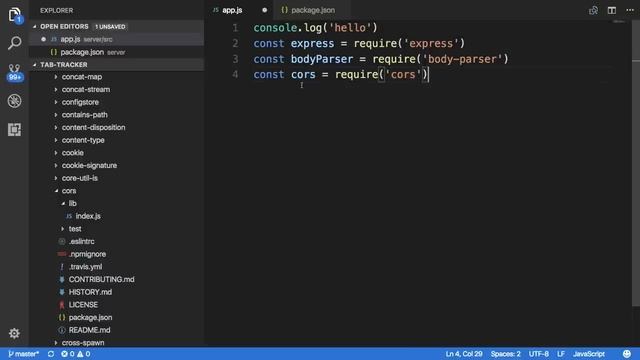Open index.js in cors lib folder
This screenshot has height=360, width=640.
tap(88, 216)
